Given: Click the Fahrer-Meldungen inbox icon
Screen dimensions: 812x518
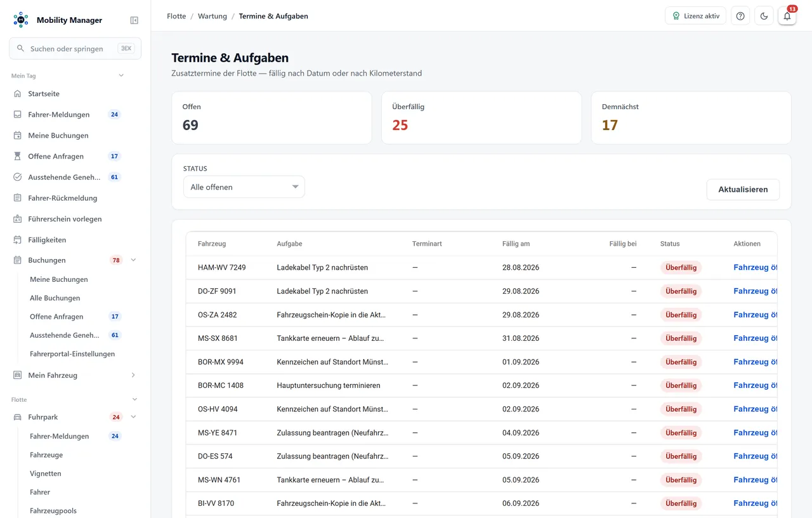Looking at the screenshot, I should (18, 115).
